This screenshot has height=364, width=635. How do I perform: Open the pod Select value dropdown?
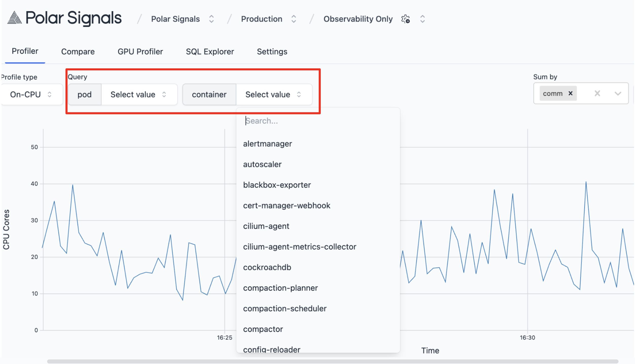point(139,94)
